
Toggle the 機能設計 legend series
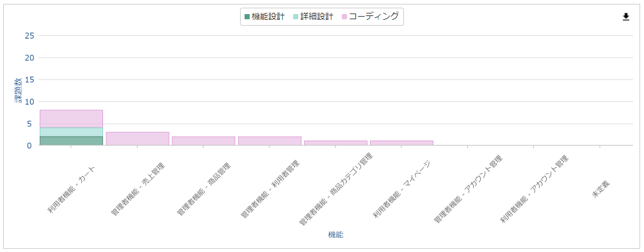(264, 17)
